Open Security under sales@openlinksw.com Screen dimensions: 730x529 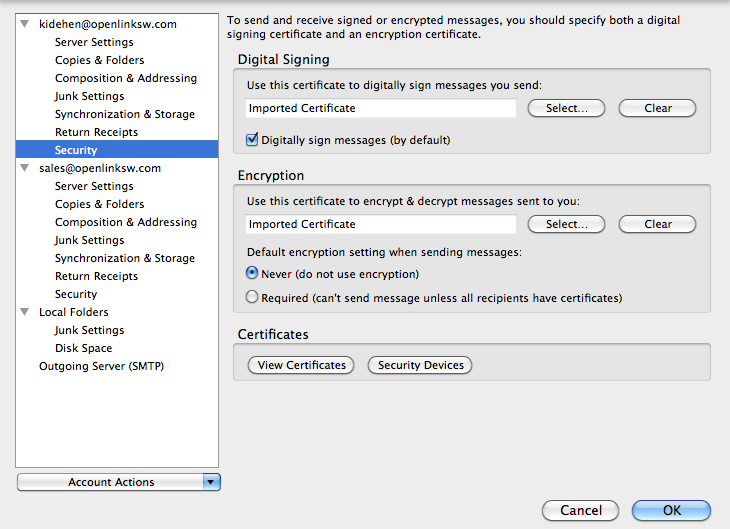click(76, 294)
